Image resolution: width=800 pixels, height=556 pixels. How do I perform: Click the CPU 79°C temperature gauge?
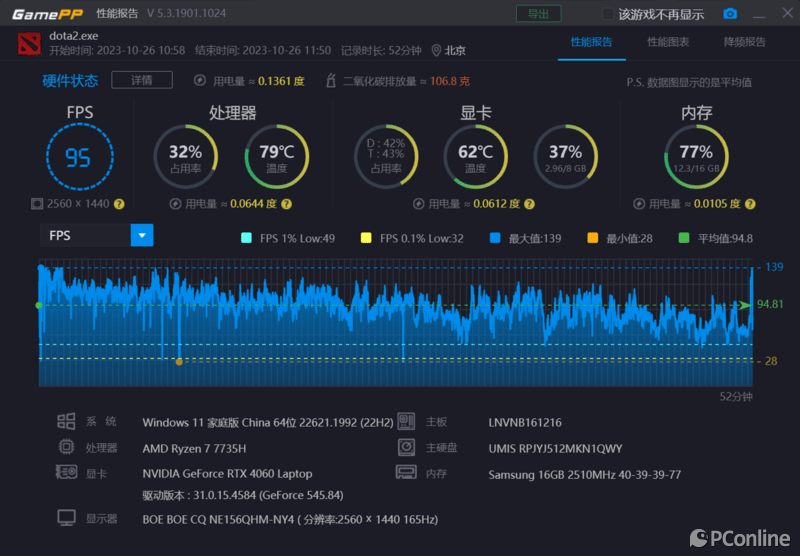point(277,157)
